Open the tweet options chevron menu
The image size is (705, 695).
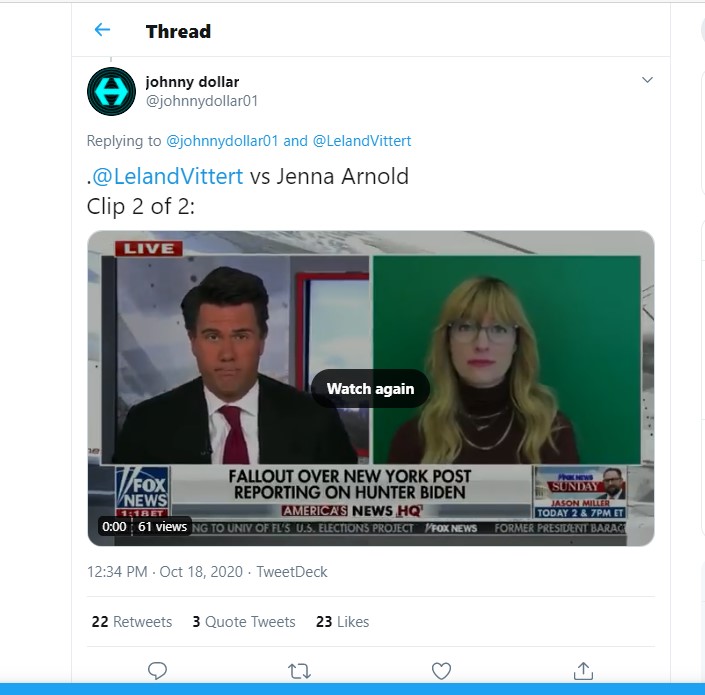coord(647,80)
